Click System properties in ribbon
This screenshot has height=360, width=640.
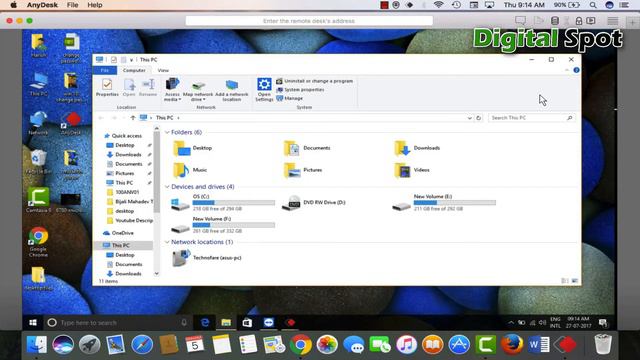[300, 89]
